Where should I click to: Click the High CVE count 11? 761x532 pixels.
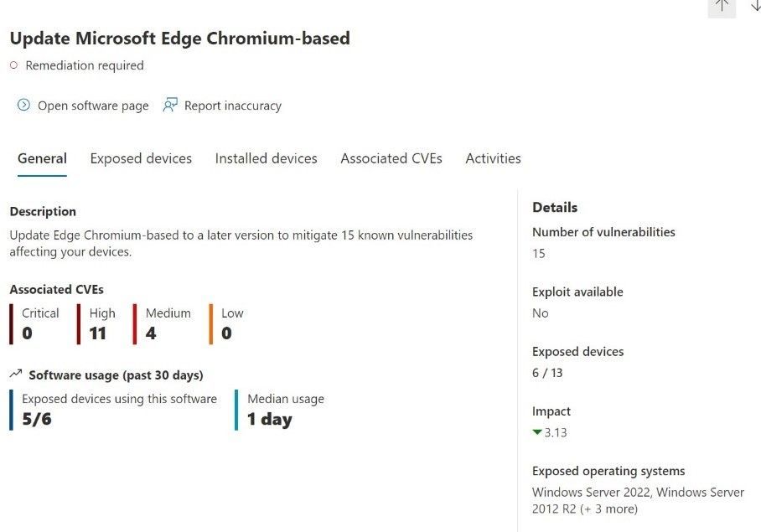[x=97, y=333]
